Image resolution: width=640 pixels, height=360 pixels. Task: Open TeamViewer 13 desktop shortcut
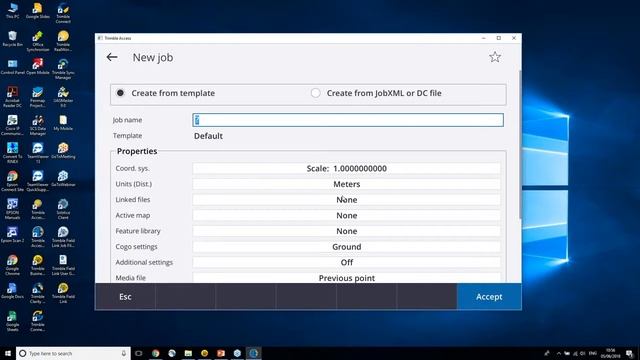click(38, 153)
